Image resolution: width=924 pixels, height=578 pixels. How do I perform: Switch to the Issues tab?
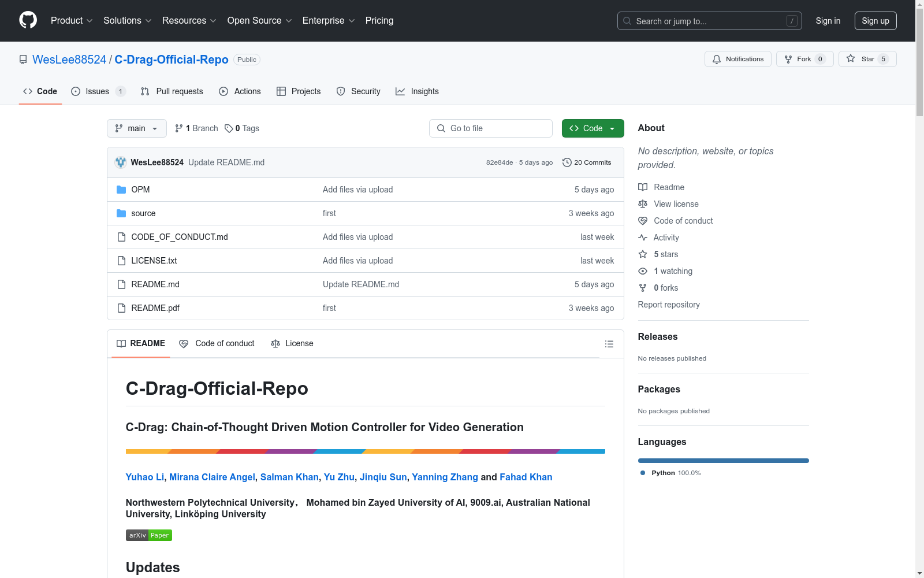(x=98, y=91)
